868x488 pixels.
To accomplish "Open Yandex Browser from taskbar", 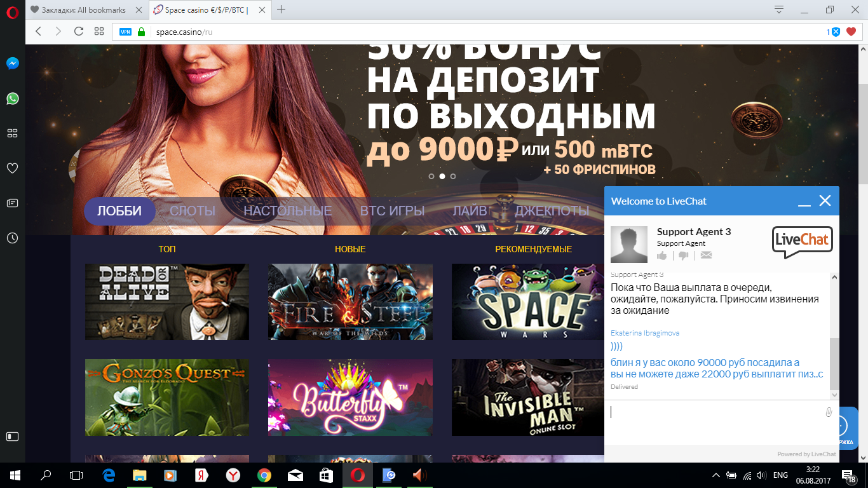I will 234,475.
